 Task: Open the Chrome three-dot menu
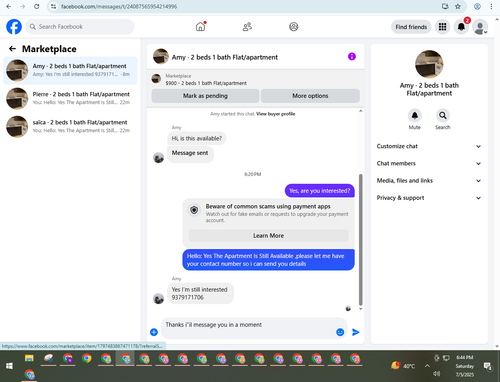coord(491,6)
